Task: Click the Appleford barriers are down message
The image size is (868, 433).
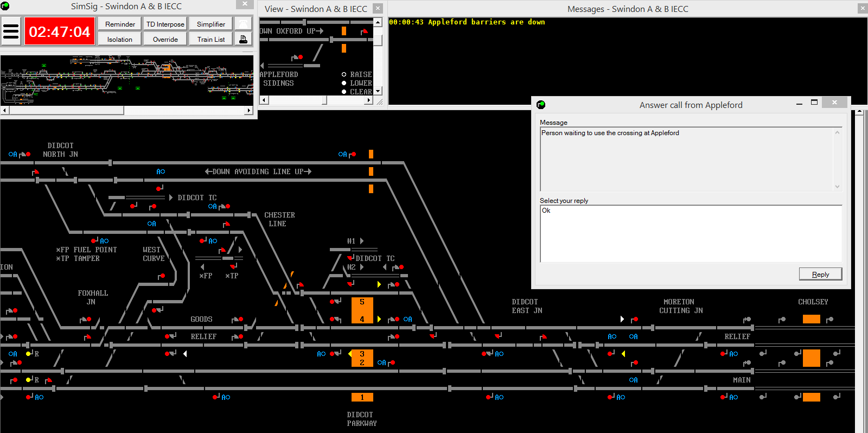Action: [x=467, y=22]
